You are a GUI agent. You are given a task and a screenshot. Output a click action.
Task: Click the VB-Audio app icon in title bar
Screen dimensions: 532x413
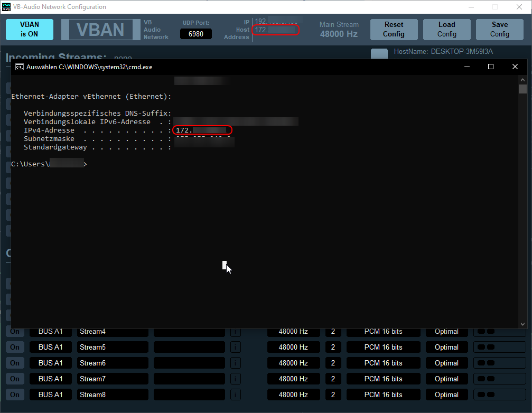[x=6, y=7]
